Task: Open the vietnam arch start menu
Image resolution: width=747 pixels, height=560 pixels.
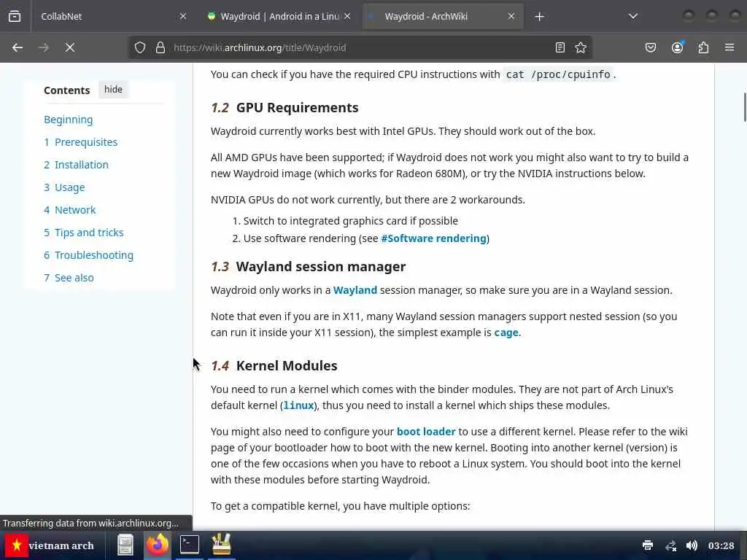Action: (x=50, y=545)
